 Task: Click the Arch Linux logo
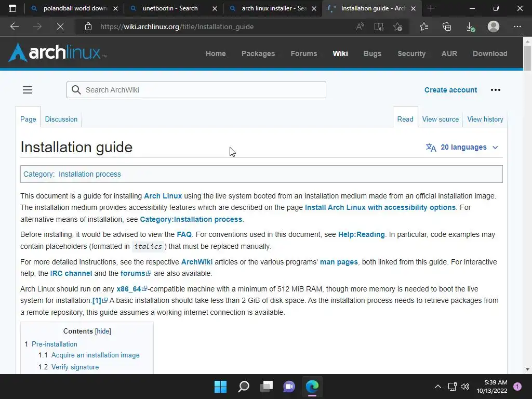coord(57,52)
